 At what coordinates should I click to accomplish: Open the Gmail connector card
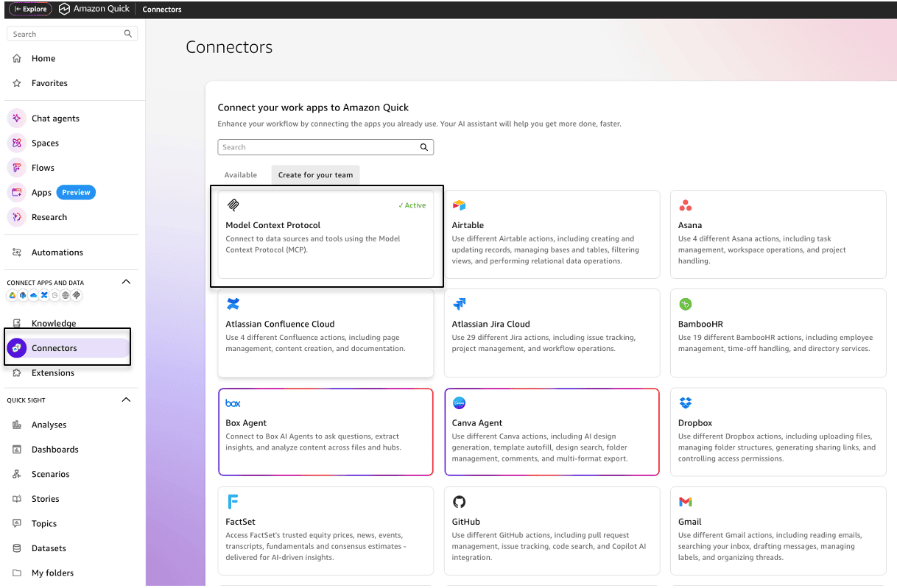pos(778,531)
